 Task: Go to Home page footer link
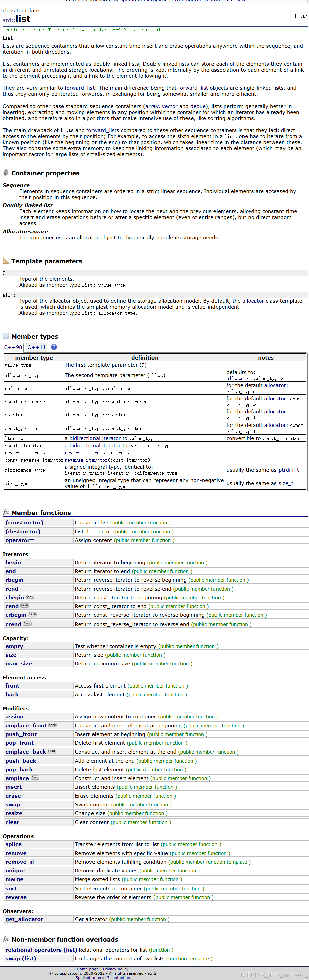87,969
